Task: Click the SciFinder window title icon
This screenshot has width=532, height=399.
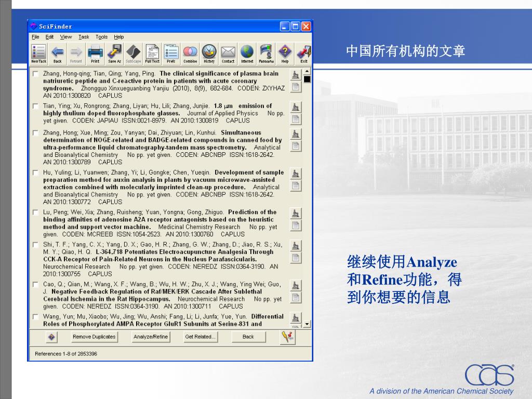Action: point(33,26)
